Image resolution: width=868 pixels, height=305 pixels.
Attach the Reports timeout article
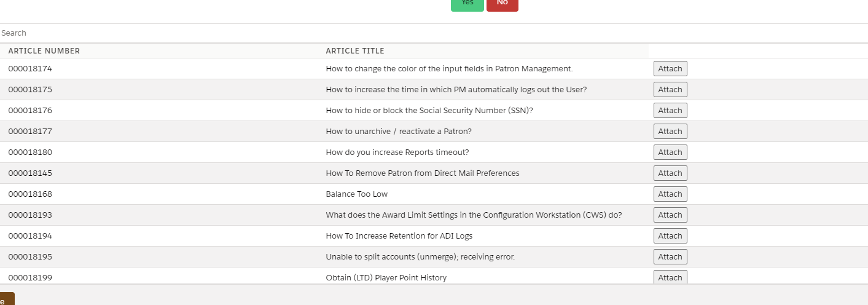pos(670,152)
